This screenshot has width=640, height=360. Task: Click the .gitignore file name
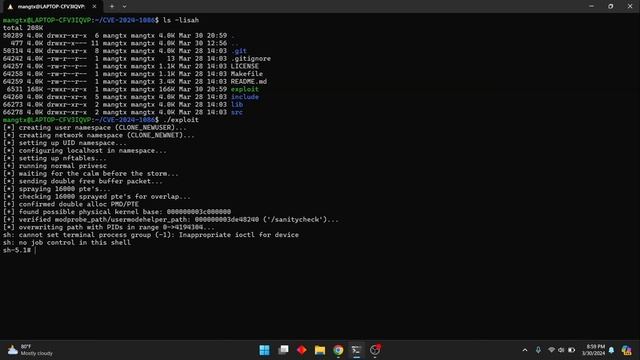[251, 59]
